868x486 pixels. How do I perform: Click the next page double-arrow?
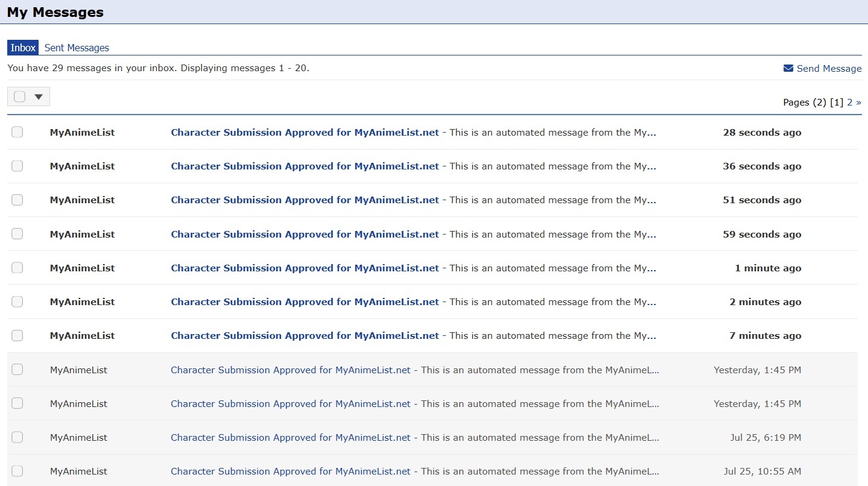tap(859, 103)
